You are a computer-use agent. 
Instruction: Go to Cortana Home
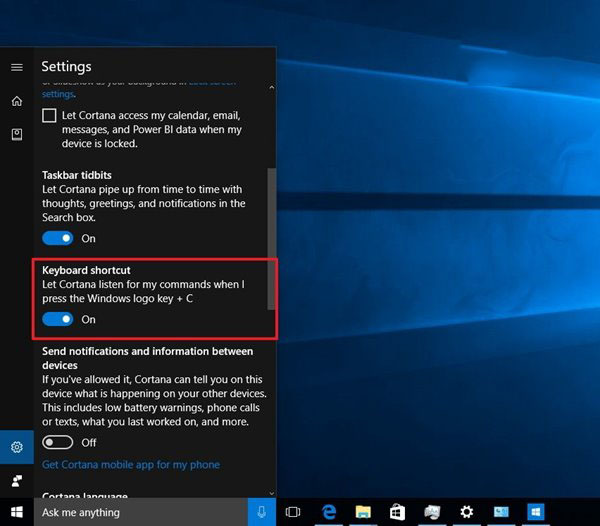(x=17, y=101)
